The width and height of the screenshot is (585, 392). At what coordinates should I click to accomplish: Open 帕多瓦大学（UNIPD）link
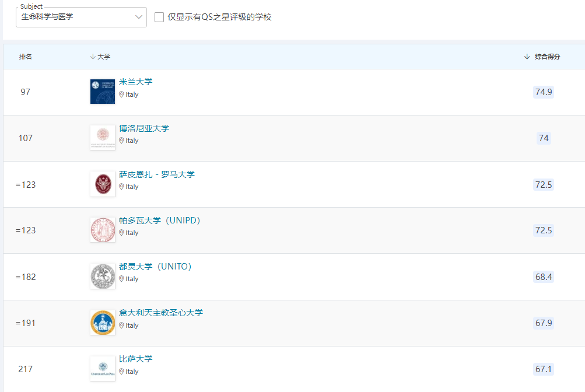[x=160, y=220]
